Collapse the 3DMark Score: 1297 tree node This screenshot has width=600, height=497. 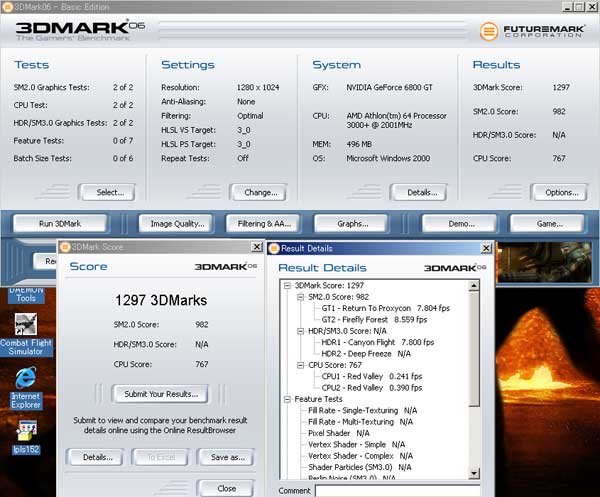287,285
